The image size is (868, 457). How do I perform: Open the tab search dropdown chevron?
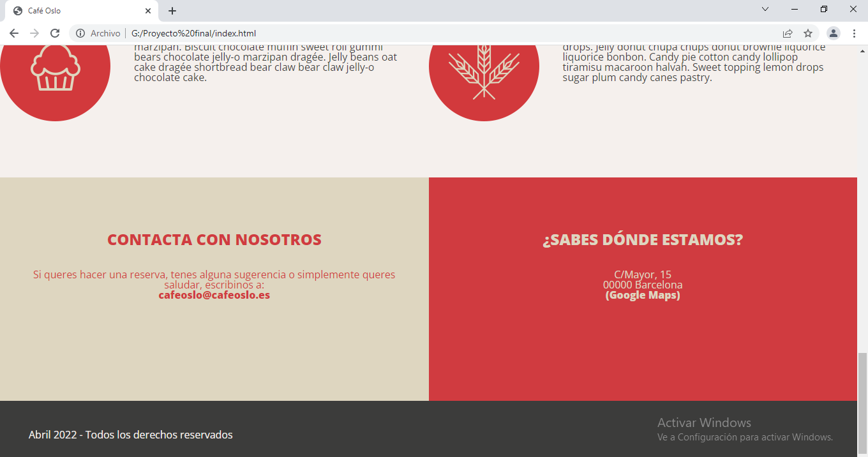point(765,9)
